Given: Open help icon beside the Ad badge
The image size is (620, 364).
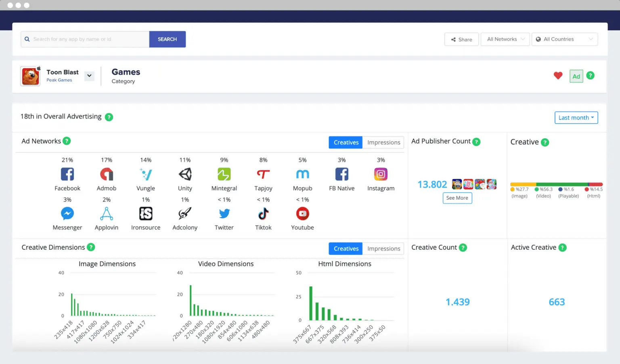Looking at the screenshot, I should point(590,75).
